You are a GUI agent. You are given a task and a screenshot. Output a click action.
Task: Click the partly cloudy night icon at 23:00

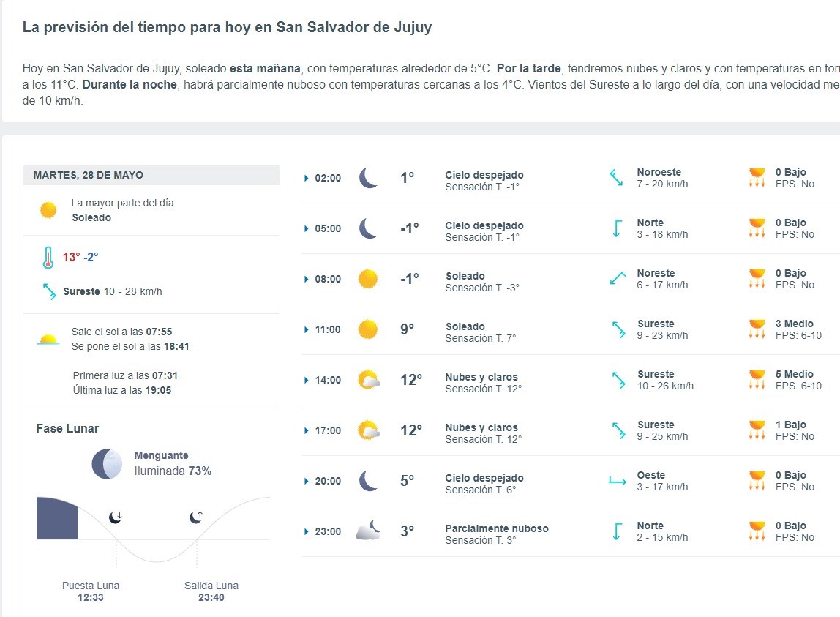(x=368, y=531)
